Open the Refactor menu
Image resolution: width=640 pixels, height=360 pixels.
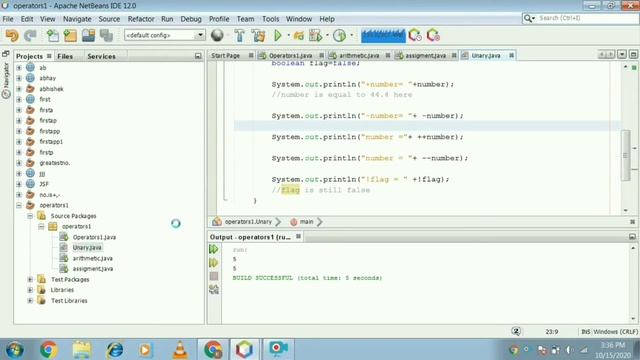point(141,19)
